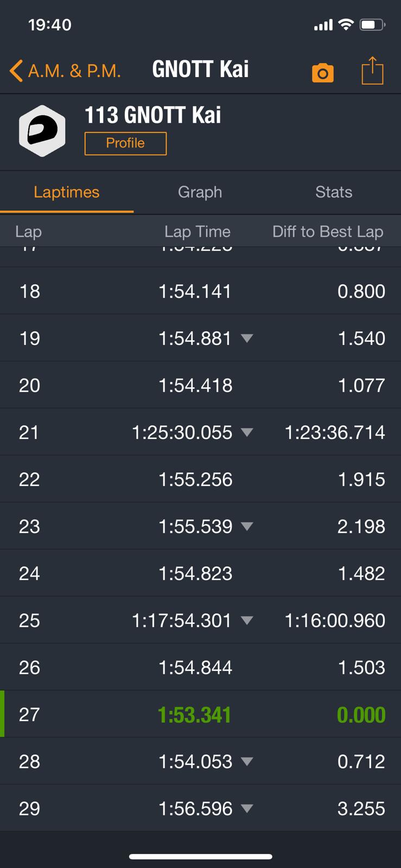
Task: Expand lap 29 triangle arrow
Action: pyautogui.click(x=247, y=808)
